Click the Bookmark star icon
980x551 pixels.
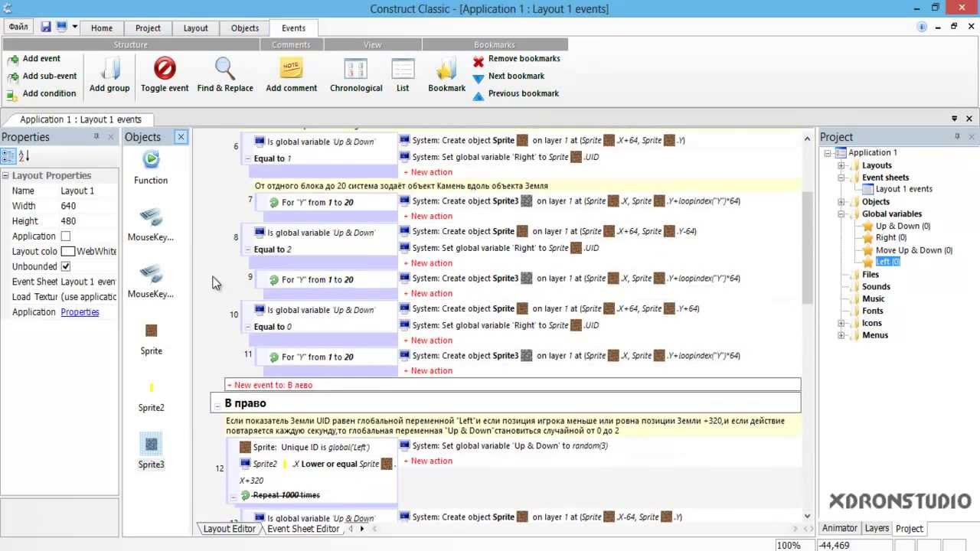446,69
